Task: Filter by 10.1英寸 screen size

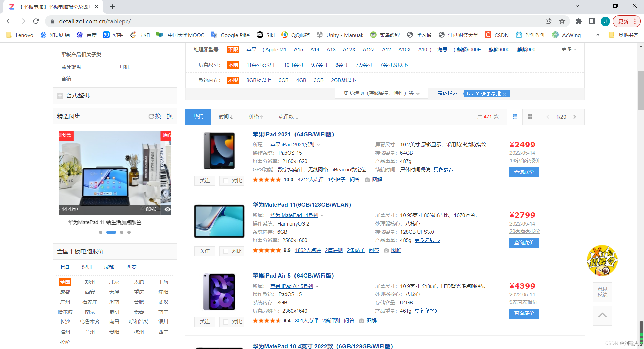Action: click(x=294, y=65)
